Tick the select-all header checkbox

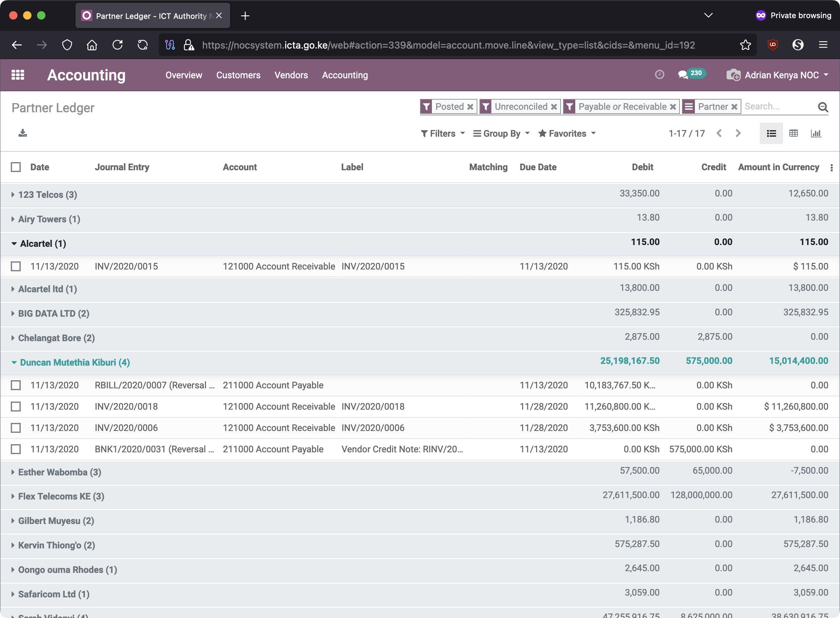pyautogui.click(x=16, y=167)
